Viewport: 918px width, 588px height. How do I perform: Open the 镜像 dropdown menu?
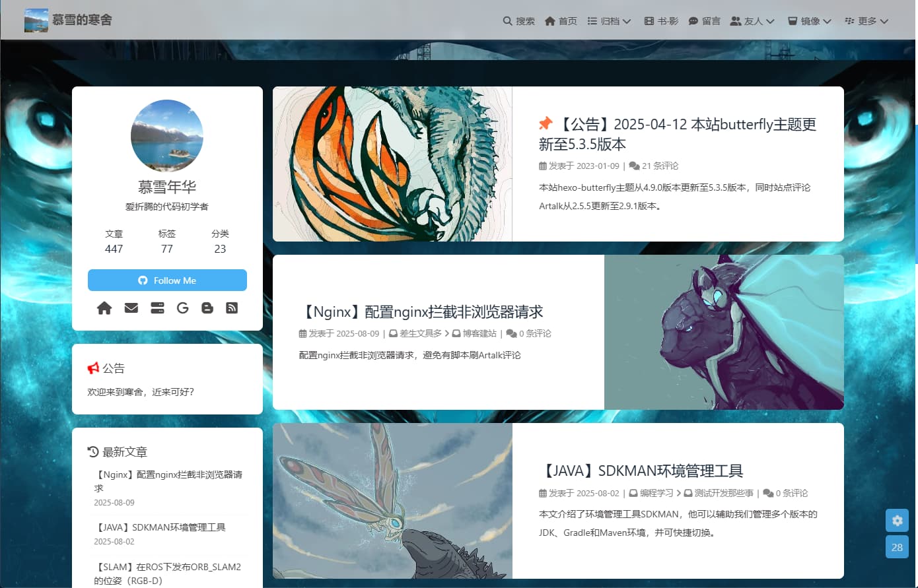click(x=809, y=21)
